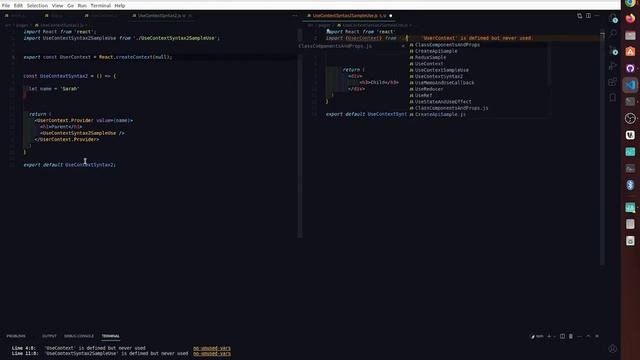Select the npm terminal shell indicator
The image size is (640, 360).
[537, 336]
